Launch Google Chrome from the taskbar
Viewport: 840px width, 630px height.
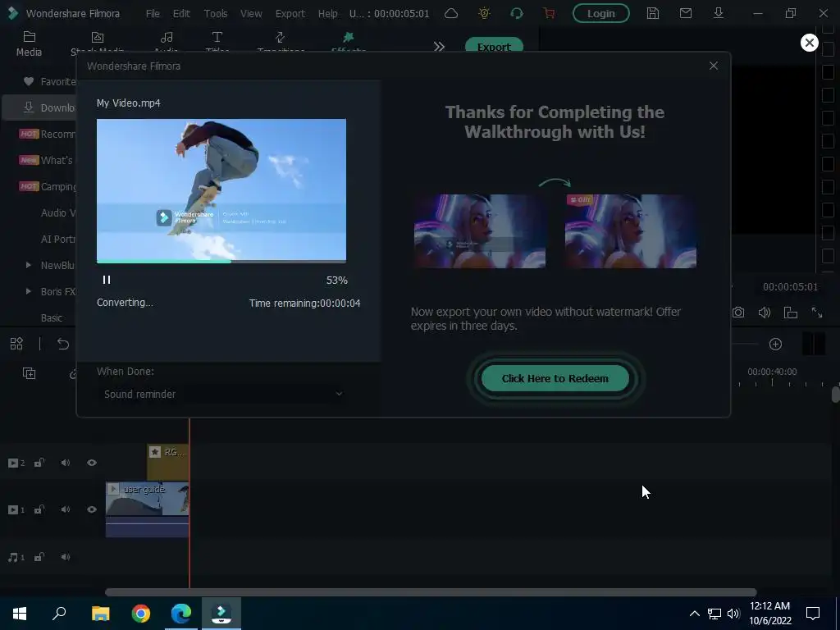point(141,614)
